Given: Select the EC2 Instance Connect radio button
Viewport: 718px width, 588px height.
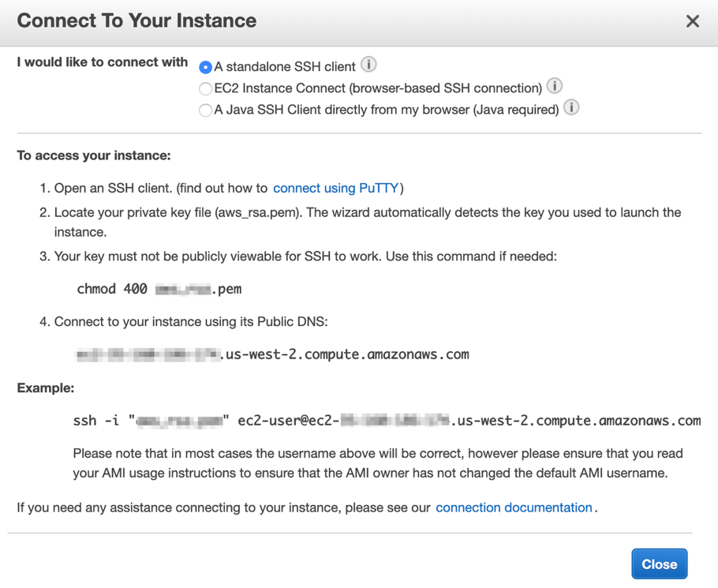Looking at the screenshot, I should [204, 88].
